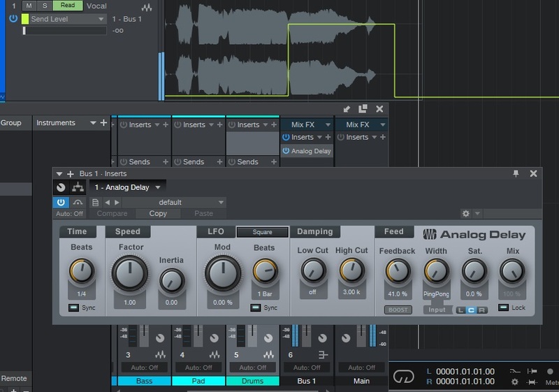The width and height of the screenshot is (559, 392).
Task: Click the Pad channel name tab
Action: click(198, 381)
